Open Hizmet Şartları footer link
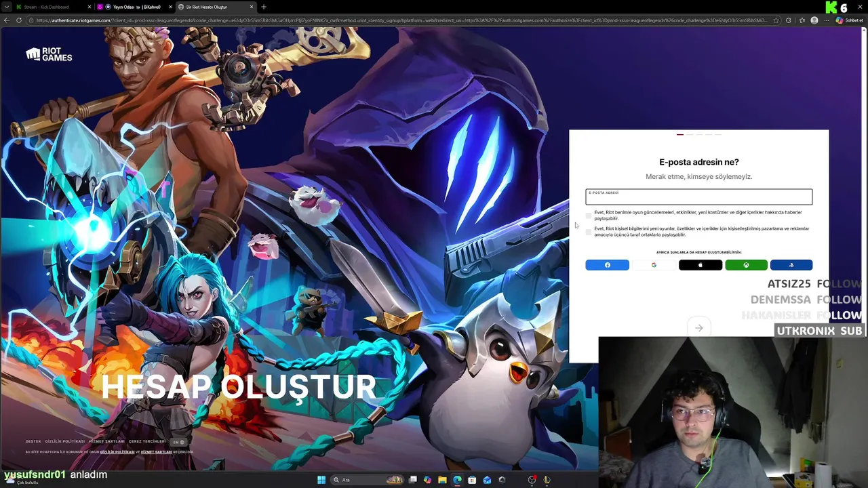 coord(106,441)
